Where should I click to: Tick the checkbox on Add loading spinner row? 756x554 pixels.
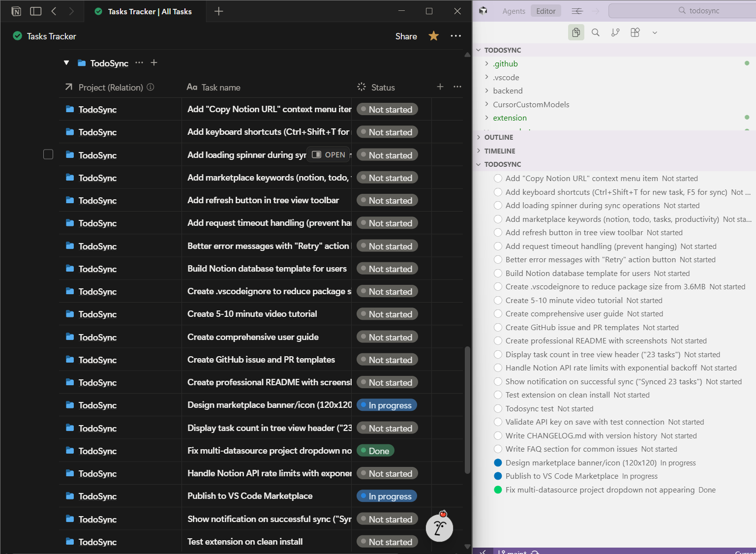tap(48, 154)
